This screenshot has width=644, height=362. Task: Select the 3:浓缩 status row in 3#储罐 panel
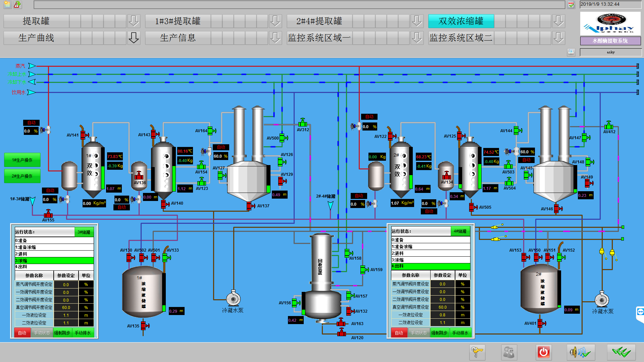pyautogui.click(x=54, y=260)
